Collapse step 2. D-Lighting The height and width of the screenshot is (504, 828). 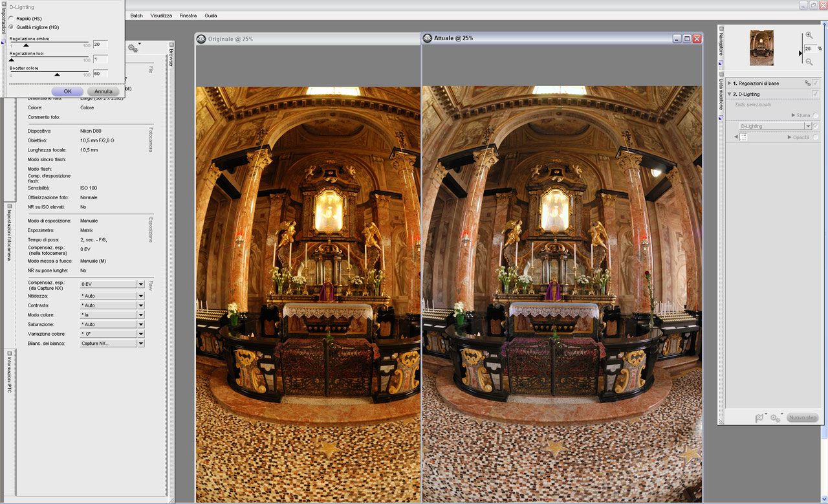(730, 94)
